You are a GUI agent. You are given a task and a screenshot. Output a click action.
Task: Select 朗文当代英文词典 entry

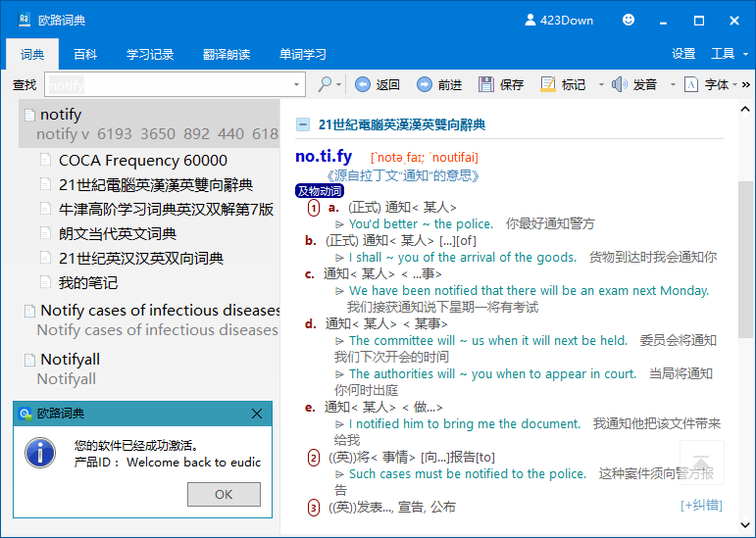(x=118, y=233)
